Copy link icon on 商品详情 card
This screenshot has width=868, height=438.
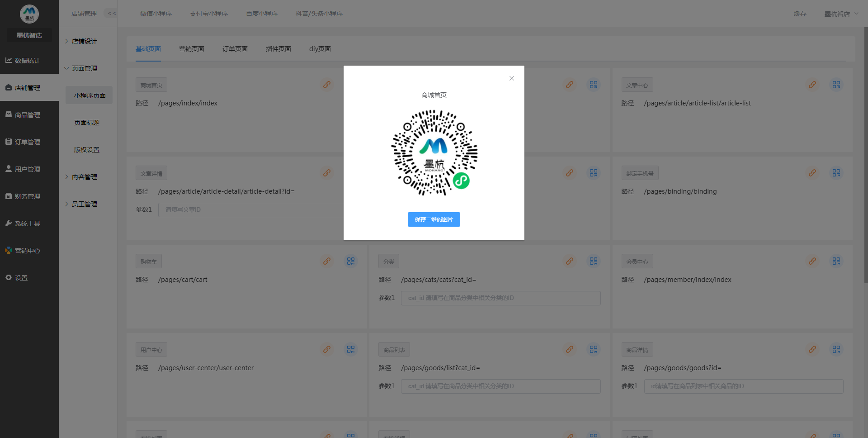[812, 349]
